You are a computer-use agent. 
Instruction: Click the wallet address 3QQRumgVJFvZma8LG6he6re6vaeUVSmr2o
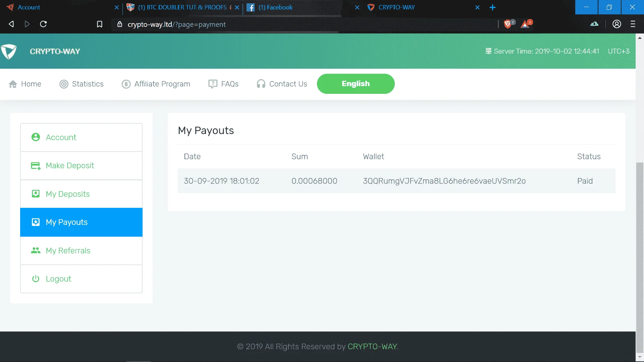tap(444, 181)
